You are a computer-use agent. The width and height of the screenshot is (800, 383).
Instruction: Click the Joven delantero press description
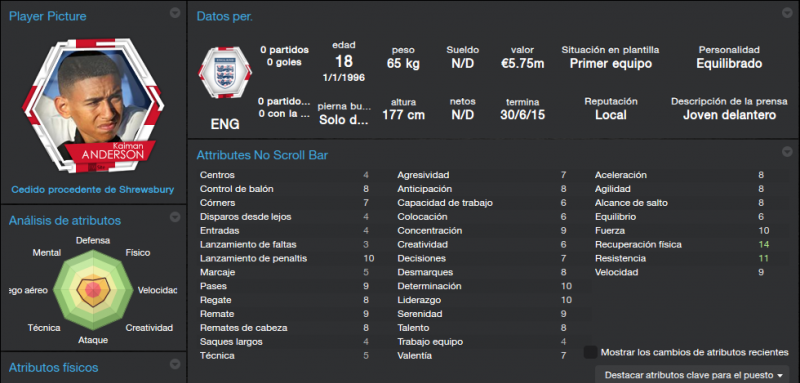pyautogui.click(x=730, y=115)
